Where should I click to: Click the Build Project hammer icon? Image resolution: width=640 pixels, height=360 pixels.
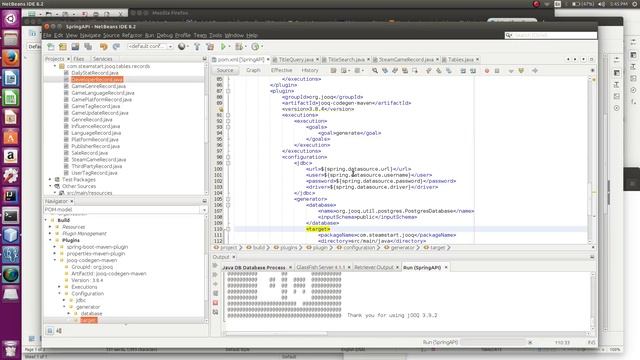click(197, 47)
